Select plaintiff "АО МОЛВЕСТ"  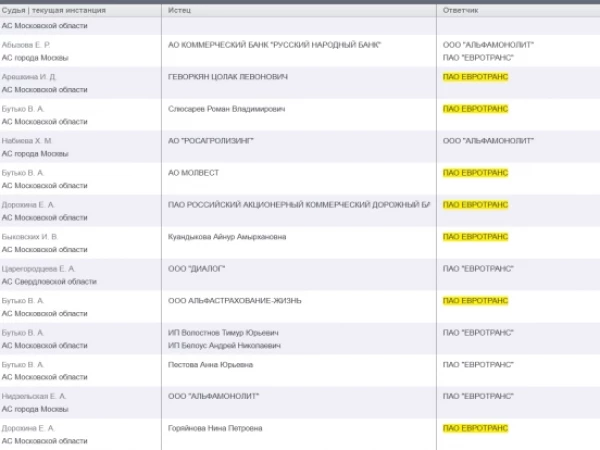(193, 173)
